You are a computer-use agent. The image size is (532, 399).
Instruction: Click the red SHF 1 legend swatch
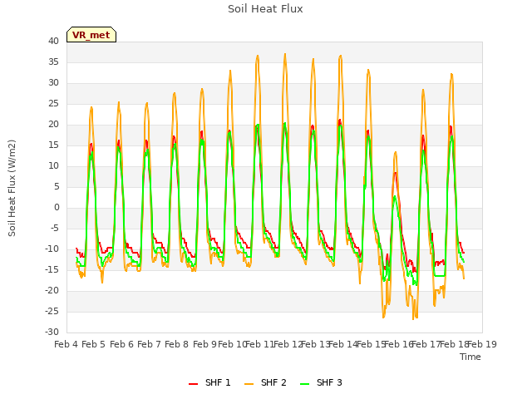pos(193,384)
